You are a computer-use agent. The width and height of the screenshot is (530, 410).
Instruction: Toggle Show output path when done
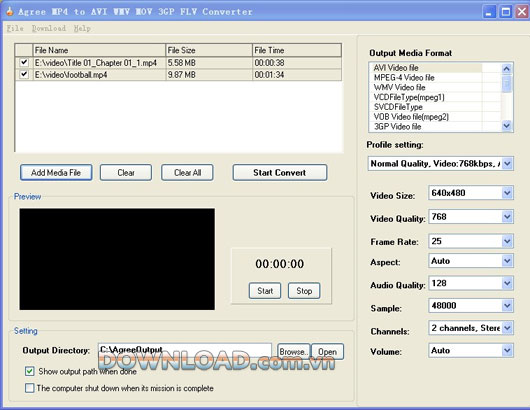pos(29,371)
